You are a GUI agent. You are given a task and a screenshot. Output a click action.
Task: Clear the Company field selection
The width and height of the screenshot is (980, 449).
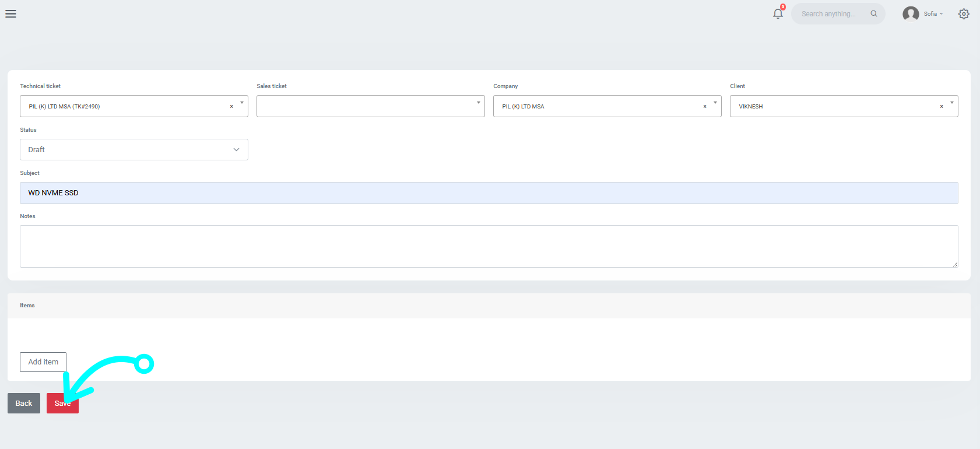(705, 107)
